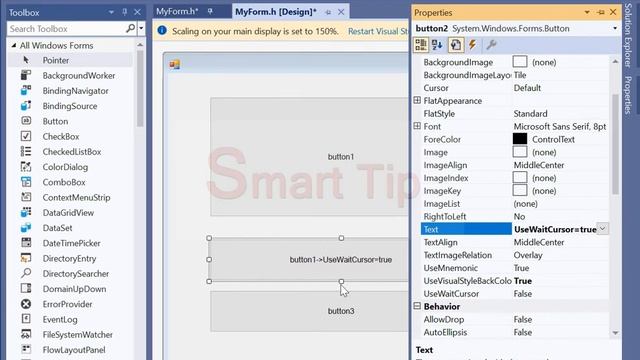Edit the Text property value field

pyautogui.click(x=555, y=229)
